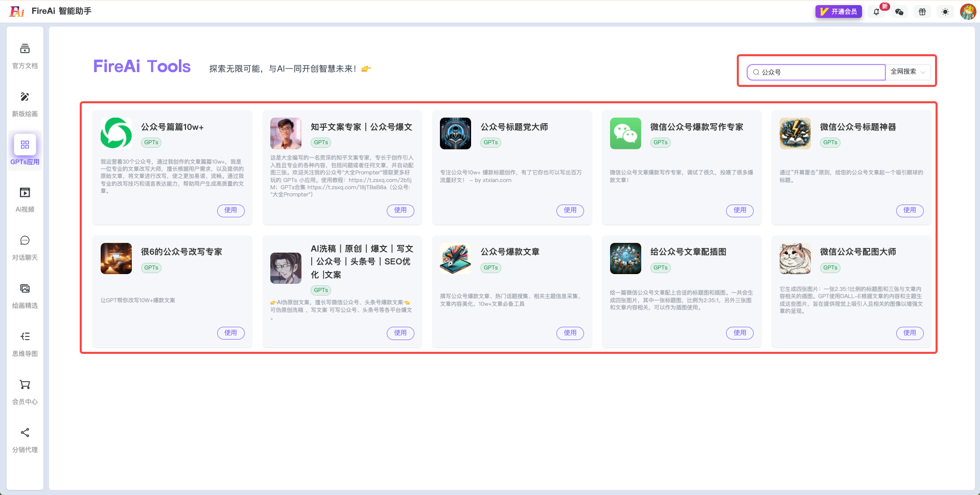Click FireAi 智能助手 header title
The image size is (980, 495).
coord(61,11)
